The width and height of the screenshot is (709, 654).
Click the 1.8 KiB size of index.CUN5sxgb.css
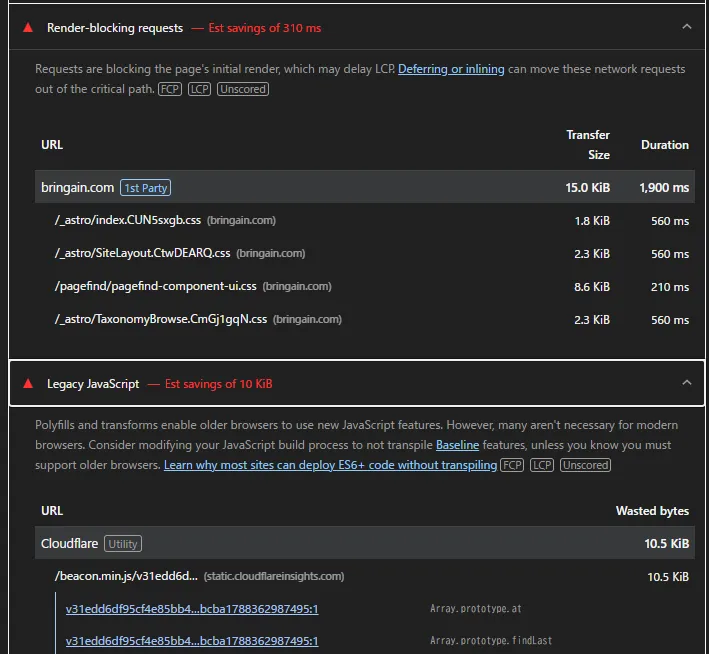[592, 221]
